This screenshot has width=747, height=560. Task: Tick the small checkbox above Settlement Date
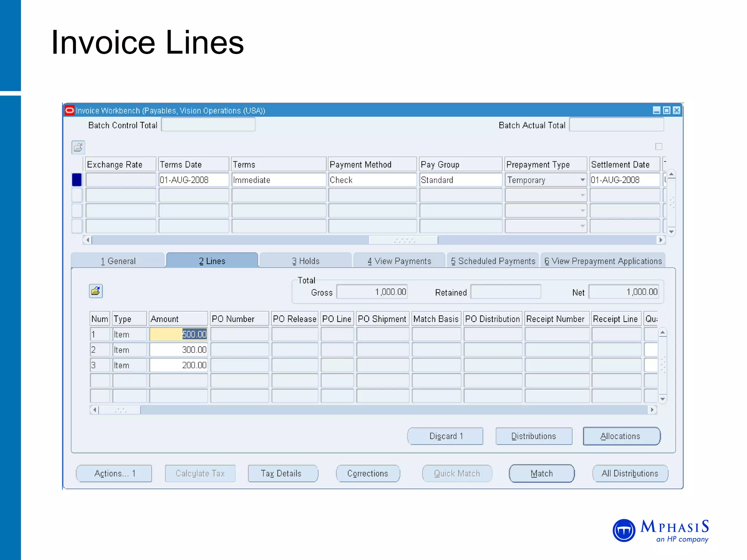coord(658,147)
